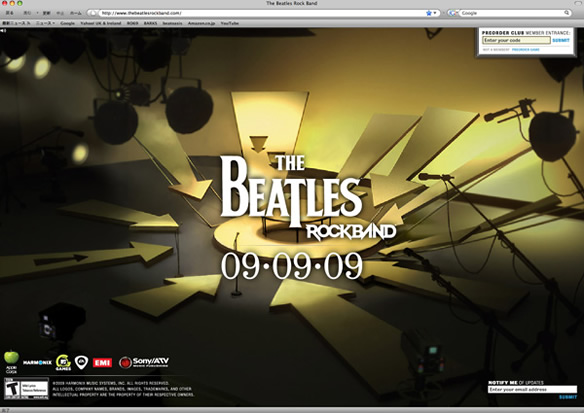Open the Amazon.co.jp bookmark
The height and width of the screenshot is (413, 584).
click(x=201, y=23)
